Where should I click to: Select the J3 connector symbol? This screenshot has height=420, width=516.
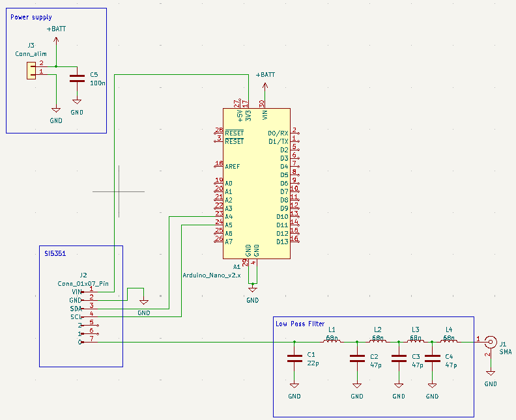pos(31,71)
